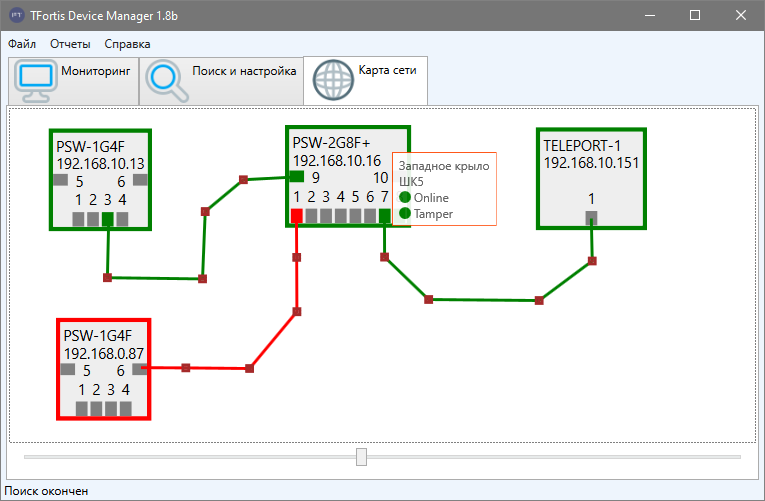Screen dimensions: 765x501
Task: Click link waypoint nearest port 9 of PSW-2G8F+
Action: [243, 180]
